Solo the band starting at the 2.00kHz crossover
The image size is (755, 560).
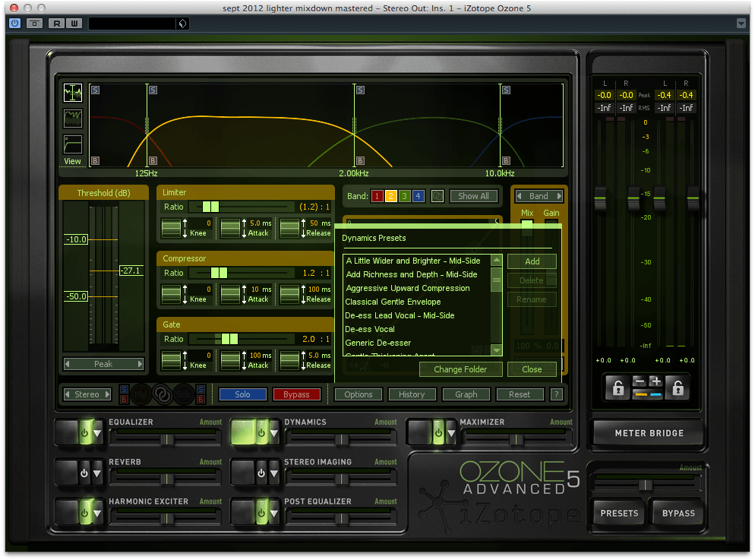click(360, 90)
